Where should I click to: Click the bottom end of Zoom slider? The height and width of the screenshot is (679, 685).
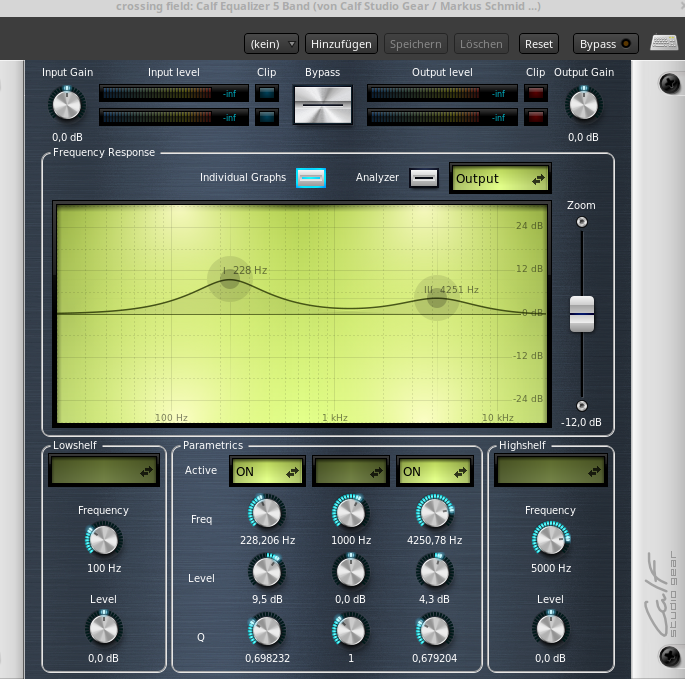point(582,406)
